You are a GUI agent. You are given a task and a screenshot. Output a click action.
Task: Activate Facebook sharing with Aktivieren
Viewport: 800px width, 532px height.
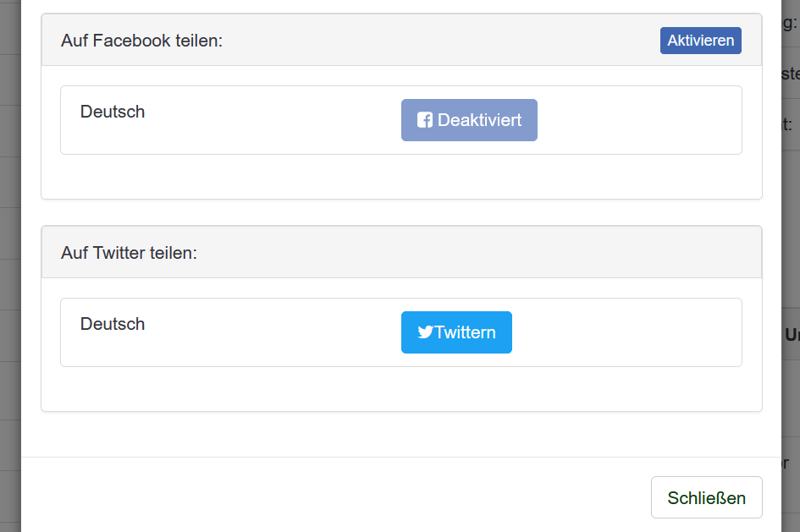pyautogui.click(x=700, y=41)
